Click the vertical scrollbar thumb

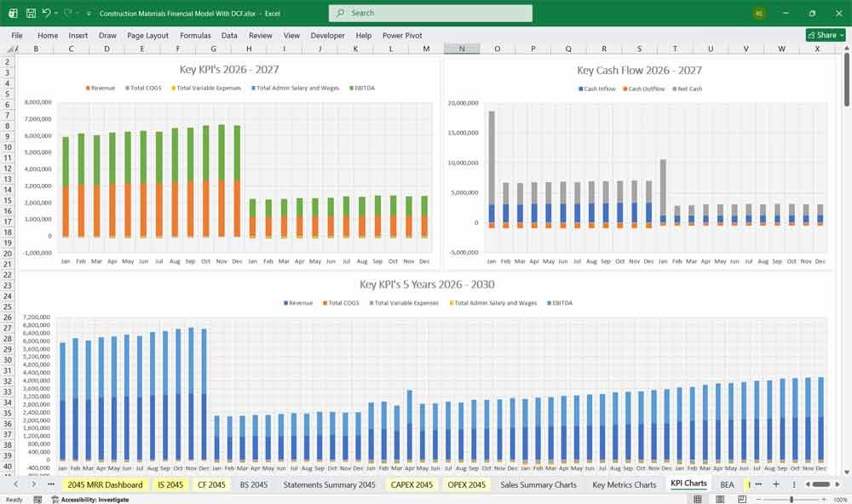click(847, 80)
